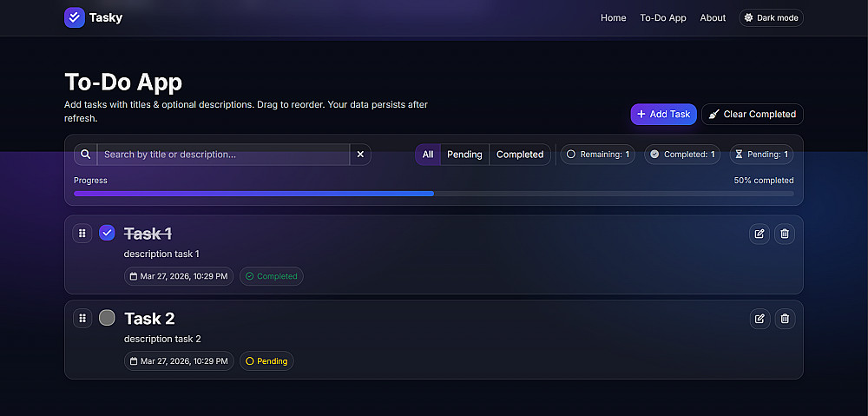The height and width of the screenshot is (416, 868).
Task: Click the 50% completed label
Action: [763, 181]
